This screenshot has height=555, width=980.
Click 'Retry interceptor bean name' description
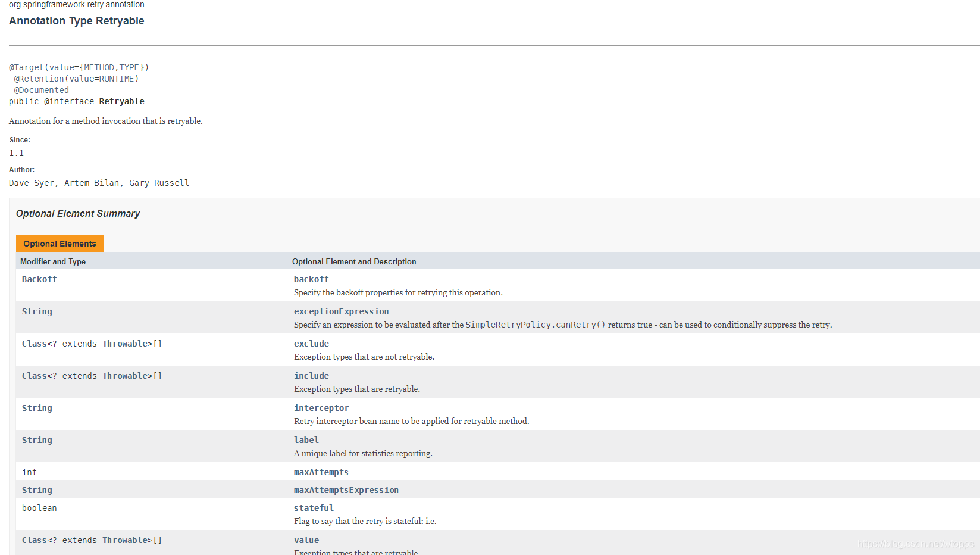point(411,421)
